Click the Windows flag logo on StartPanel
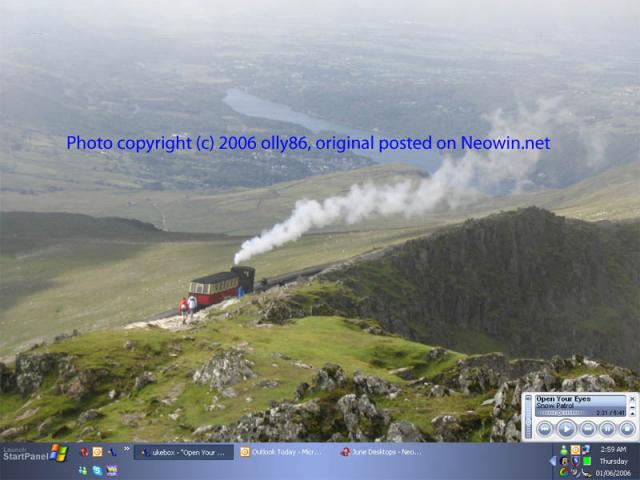Image resolution: width=640 pixels, height=480 pixels. click(58, 453)
